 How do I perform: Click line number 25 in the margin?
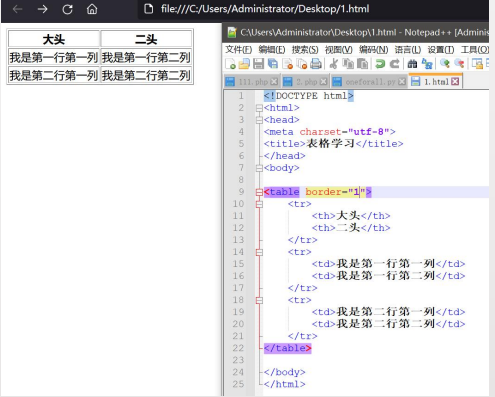pyautogui.click(x=238, y=384)
